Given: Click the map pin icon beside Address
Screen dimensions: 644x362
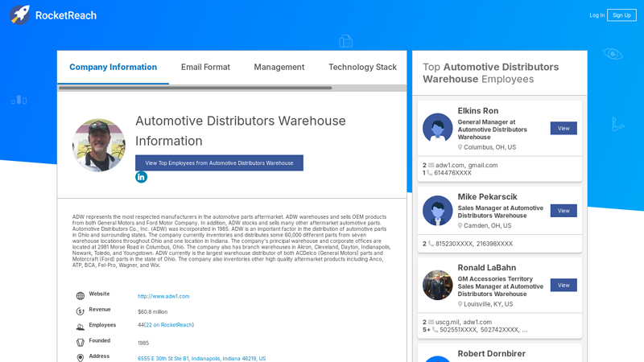Looking at the screenshot, I should 80,357.
